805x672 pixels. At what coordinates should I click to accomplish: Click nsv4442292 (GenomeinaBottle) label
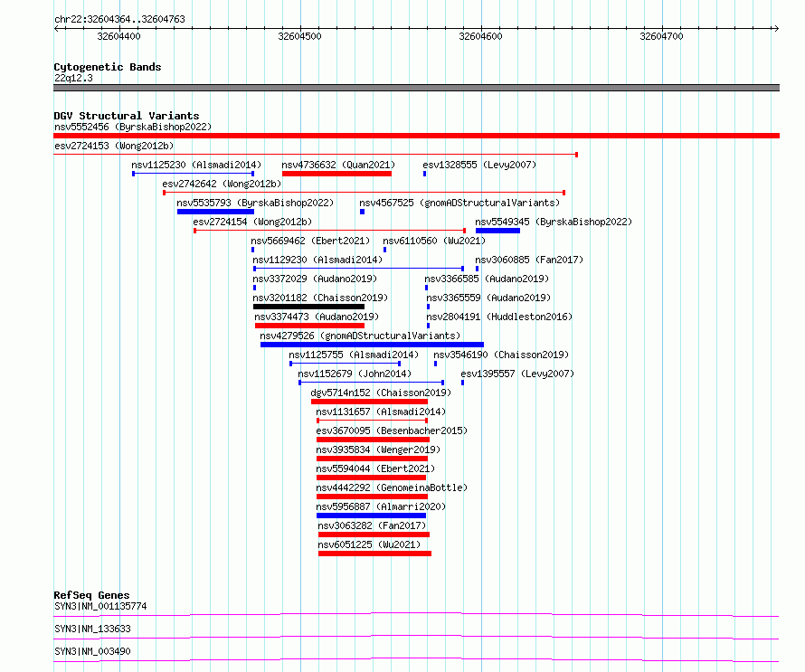point(392,487)
